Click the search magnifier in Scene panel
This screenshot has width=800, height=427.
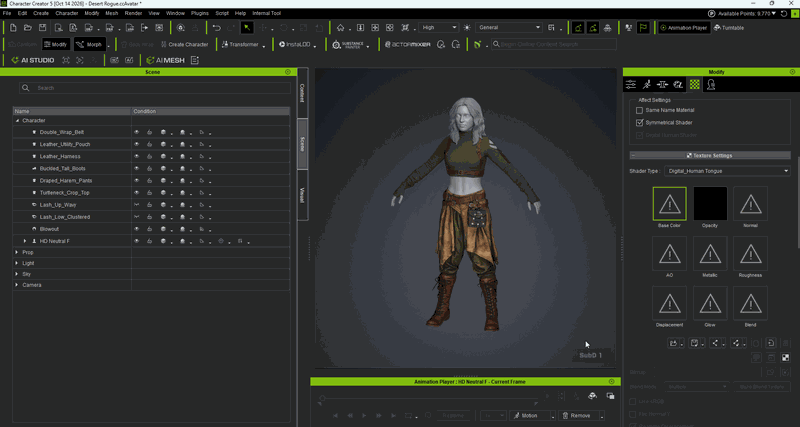pyautogui.click(x=26, y=88)
